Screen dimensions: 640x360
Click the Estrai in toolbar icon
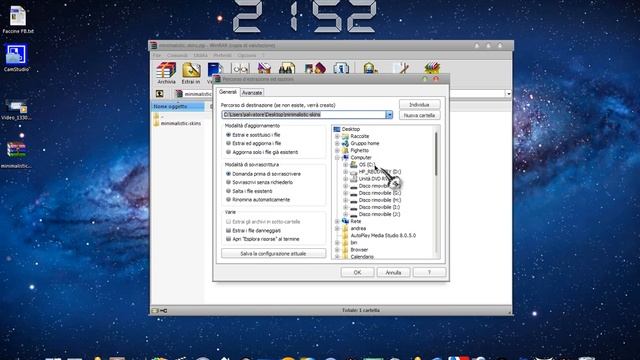pyautogui.click(x=191, y=73)
